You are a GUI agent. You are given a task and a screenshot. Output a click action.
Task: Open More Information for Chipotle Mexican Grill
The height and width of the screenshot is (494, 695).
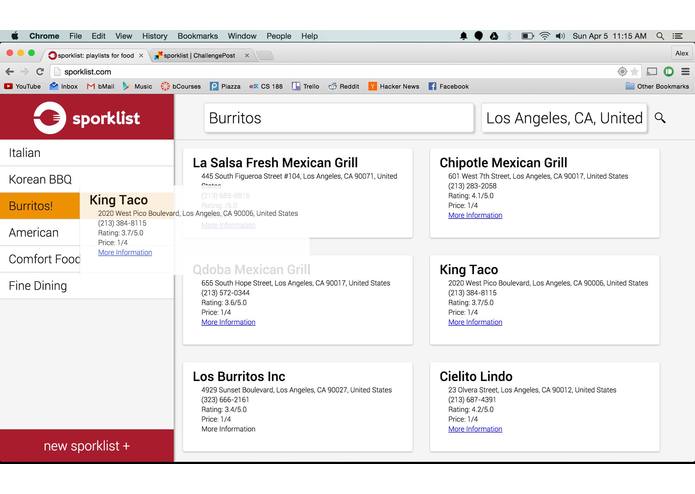pyautogui.click(x=475, y=215)
